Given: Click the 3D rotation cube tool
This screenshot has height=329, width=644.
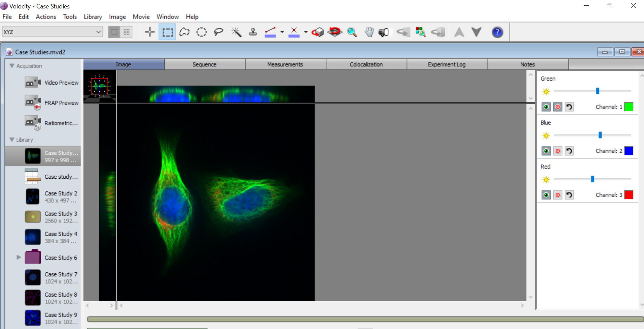Looking at the screenshot, I should coord(317,32).
